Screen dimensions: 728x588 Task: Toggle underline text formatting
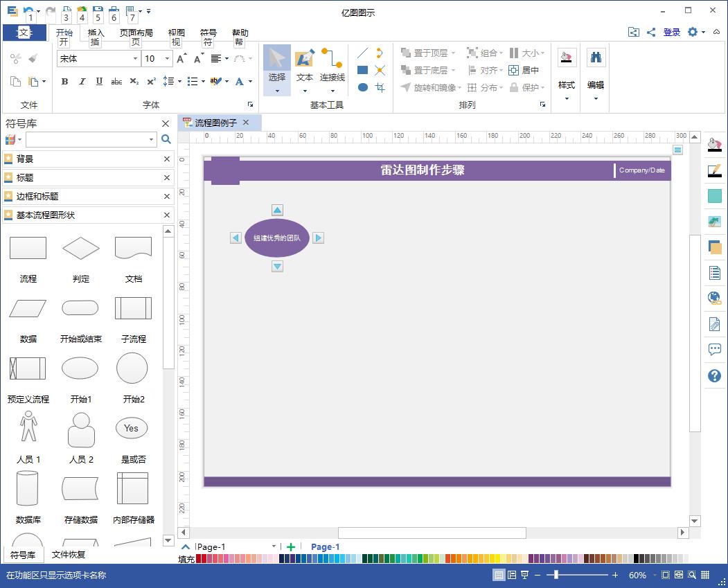(x=99, y=81)
